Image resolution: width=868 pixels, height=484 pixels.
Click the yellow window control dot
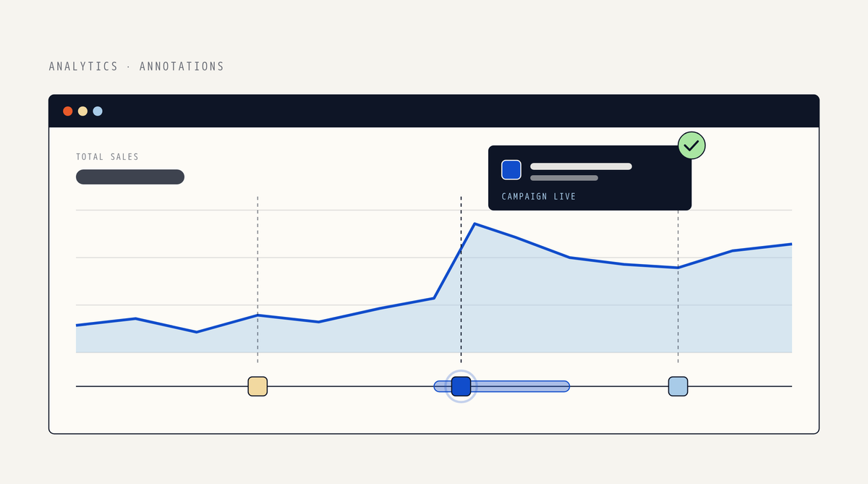pos(82,111)
